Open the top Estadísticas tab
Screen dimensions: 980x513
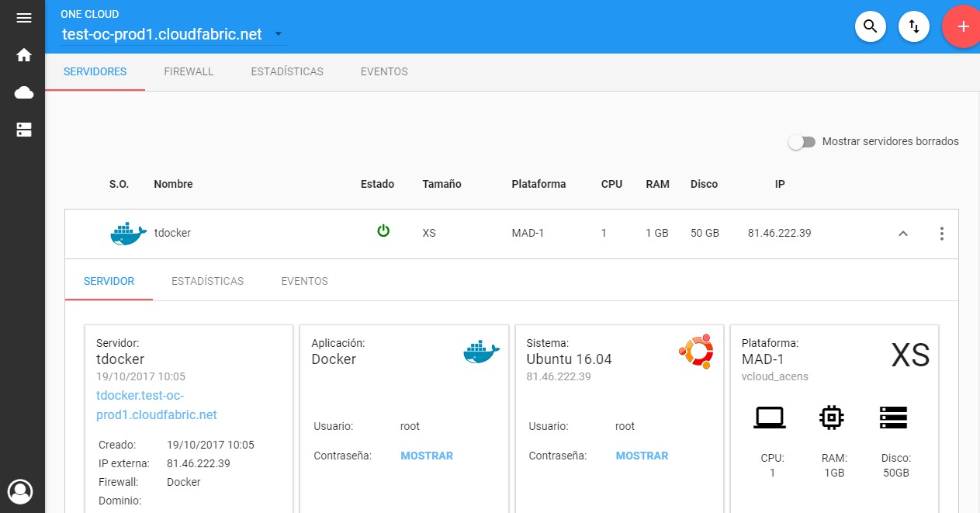(287, 71)
